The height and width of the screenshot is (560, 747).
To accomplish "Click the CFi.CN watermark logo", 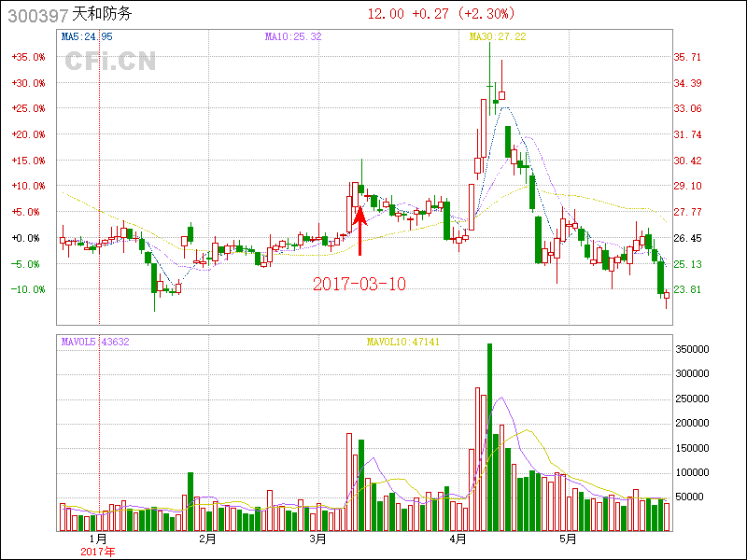I will point(109,62).
